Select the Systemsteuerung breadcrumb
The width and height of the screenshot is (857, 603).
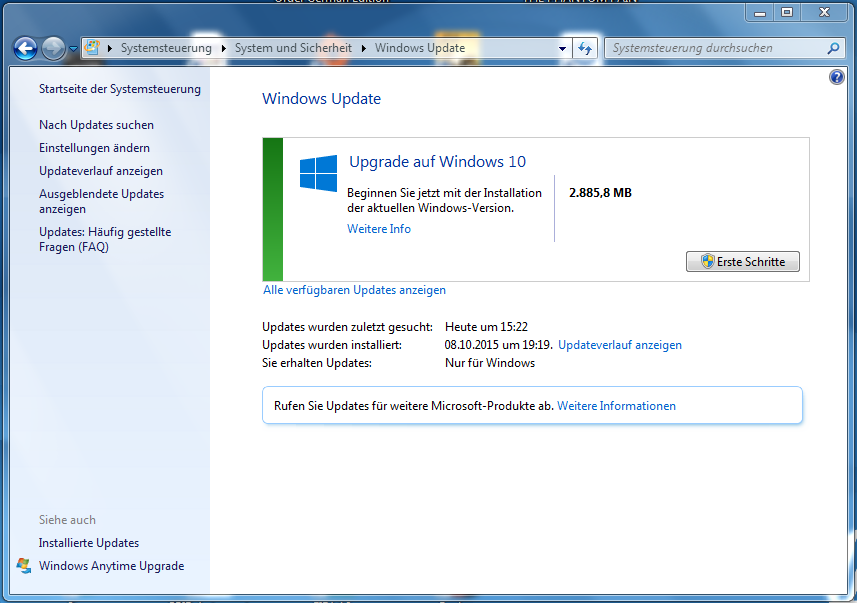(166, 48)
